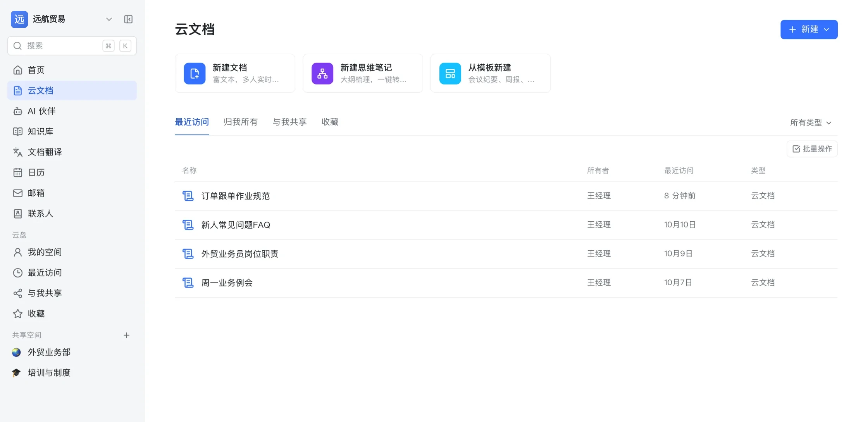Image resolution: width=868 pixels, height=422 pixels.
Task: Click the 最近访问 column header
Action: [x=679, y=171]
